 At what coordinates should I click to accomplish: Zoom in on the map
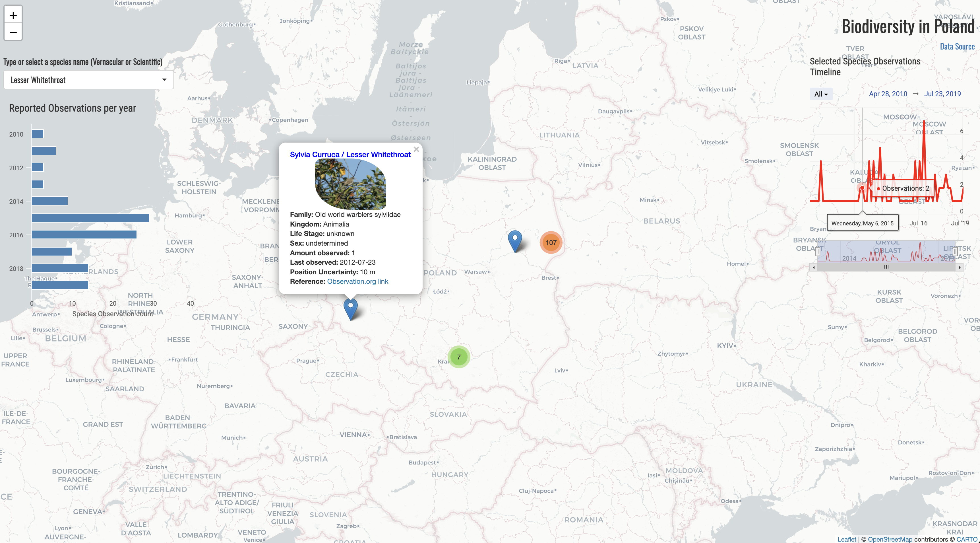[x=13, y=15]
